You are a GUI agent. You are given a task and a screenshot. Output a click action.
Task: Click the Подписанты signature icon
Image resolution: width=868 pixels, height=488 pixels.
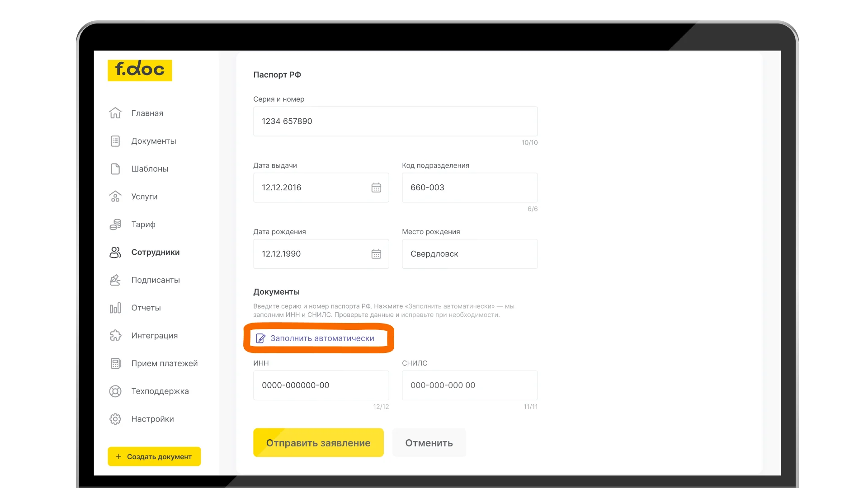(115, 280)
